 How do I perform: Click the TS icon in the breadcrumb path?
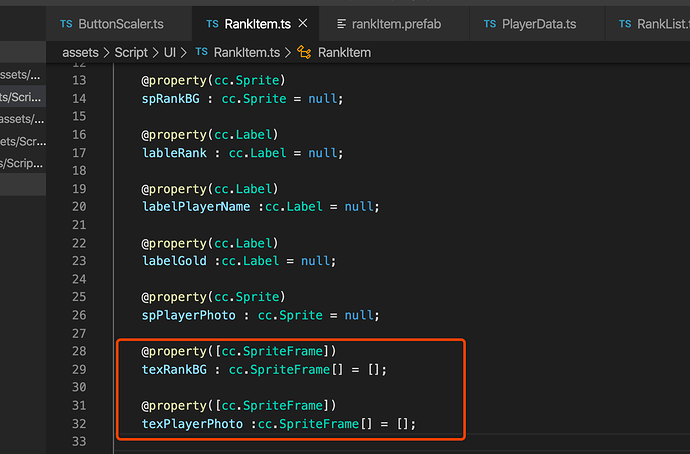(x=201, y=52)
